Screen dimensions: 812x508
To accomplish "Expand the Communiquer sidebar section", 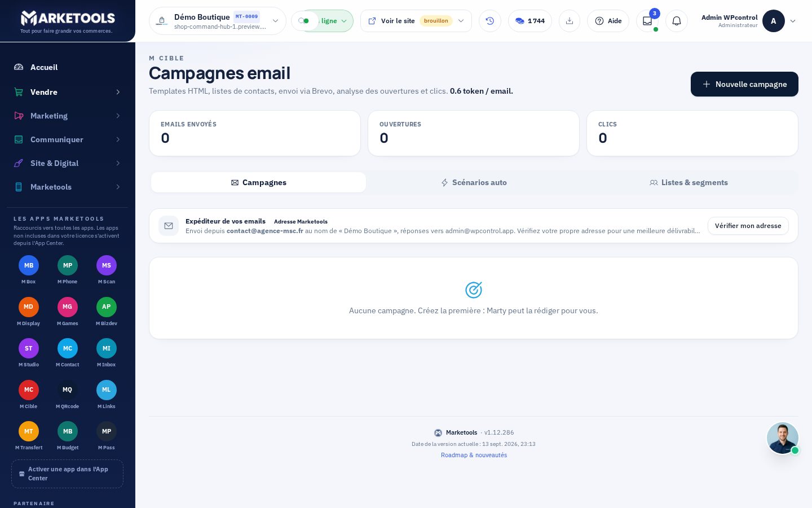I will point(68,139).
